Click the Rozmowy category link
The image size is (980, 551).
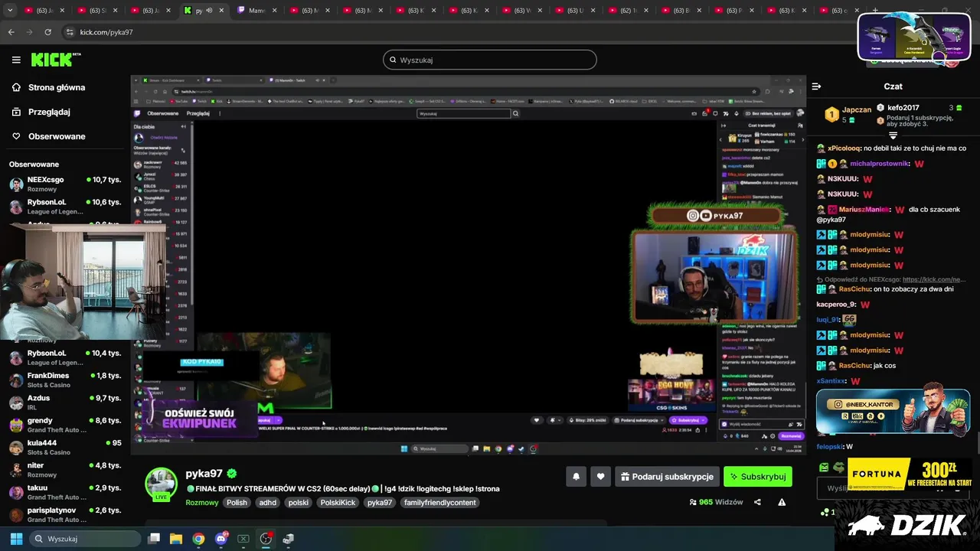202,503
